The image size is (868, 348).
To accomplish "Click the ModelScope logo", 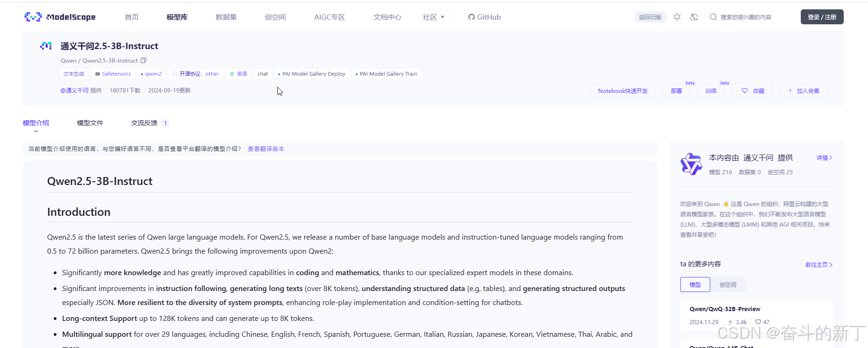I will tap(60, 17).
